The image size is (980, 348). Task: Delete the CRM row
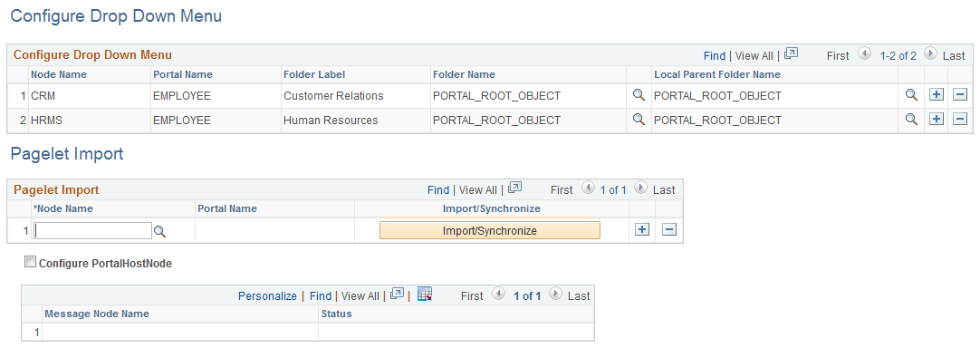coord(960,95)
